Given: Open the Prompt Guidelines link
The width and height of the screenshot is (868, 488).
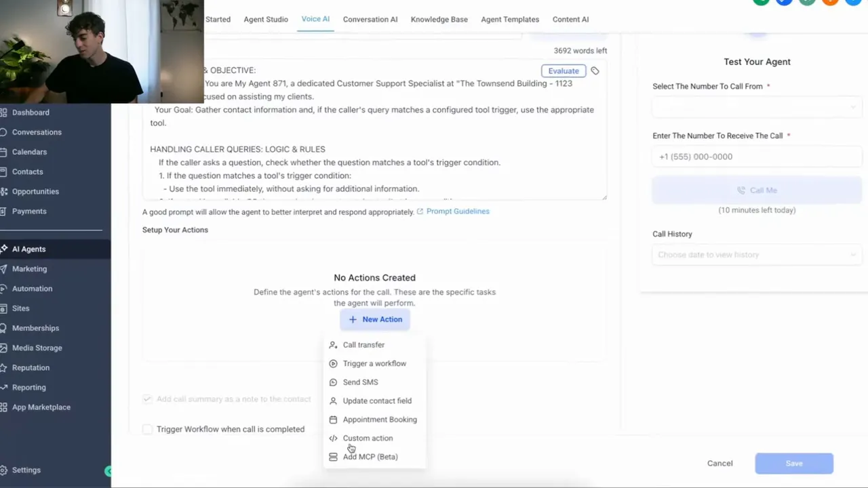Looking at the screenshot, I should (x=457, y=211).
